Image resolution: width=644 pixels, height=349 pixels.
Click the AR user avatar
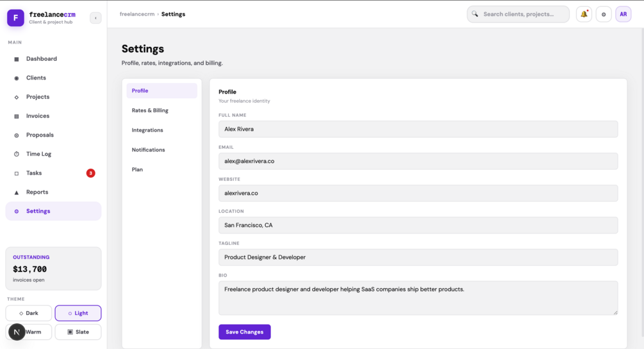623,14
